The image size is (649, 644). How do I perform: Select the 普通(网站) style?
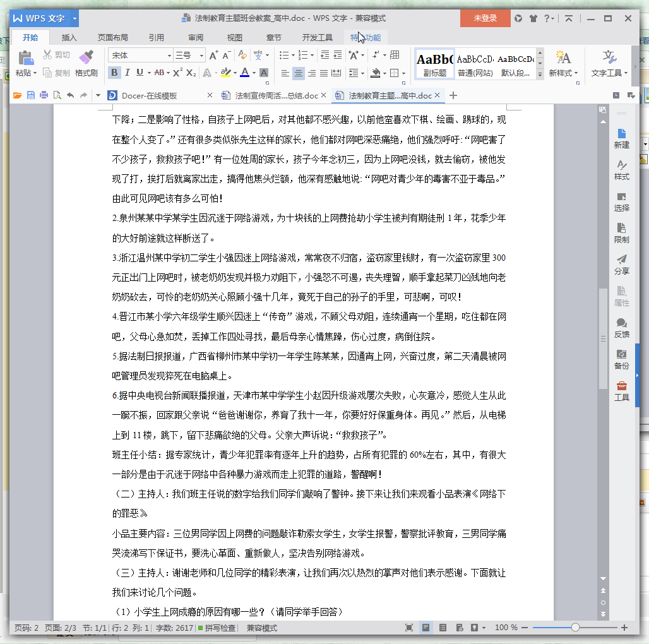click(x=475, y=65)
